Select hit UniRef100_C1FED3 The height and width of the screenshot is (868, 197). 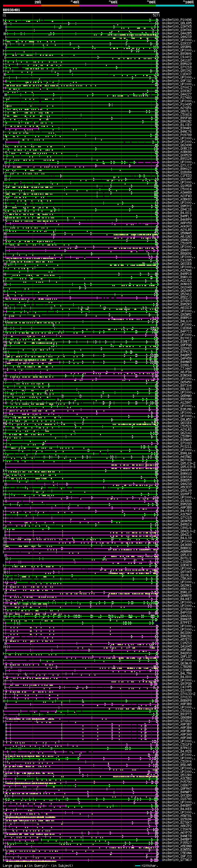pos(177,176)
